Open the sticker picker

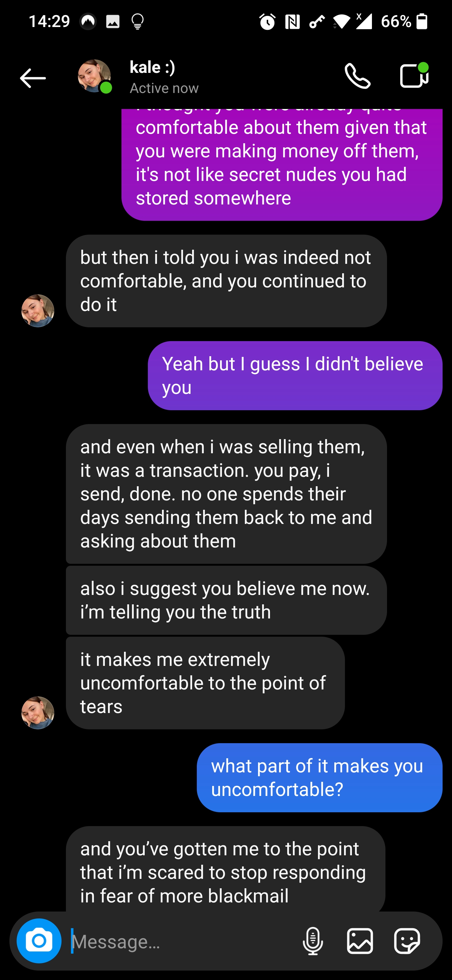[x=407, y=941]
